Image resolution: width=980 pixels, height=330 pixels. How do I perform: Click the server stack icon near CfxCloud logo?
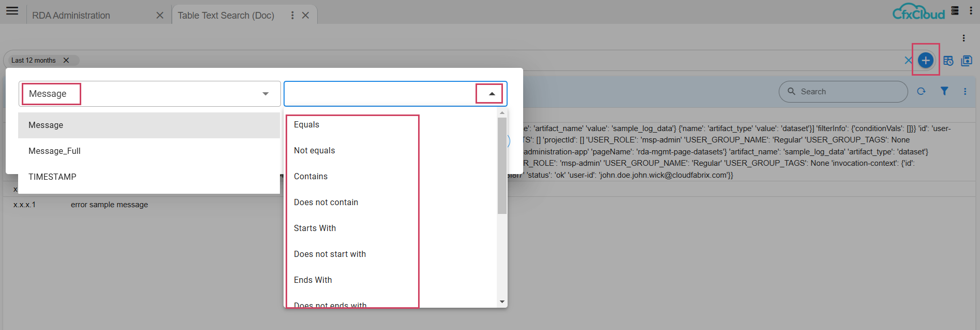tap(955, 11)
